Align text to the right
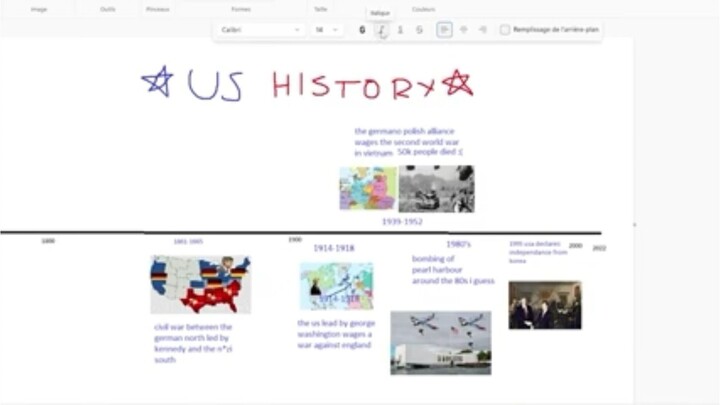The height and width of the screenshot is (405, 720). click(x=482, y=30)
